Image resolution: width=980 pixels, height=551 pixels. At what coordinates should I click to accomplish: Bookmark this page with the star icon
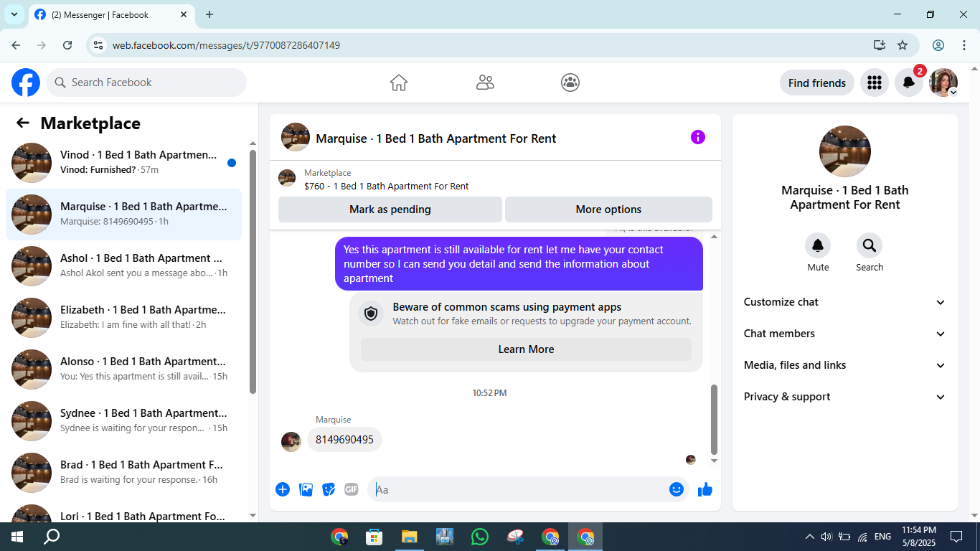[x=903, y=45]
